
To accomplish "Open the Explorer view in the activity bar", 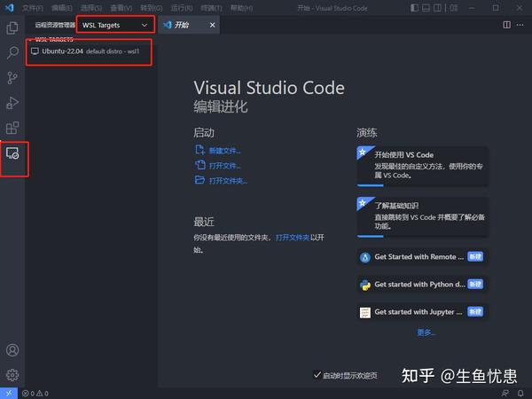I will click(12, 27).
